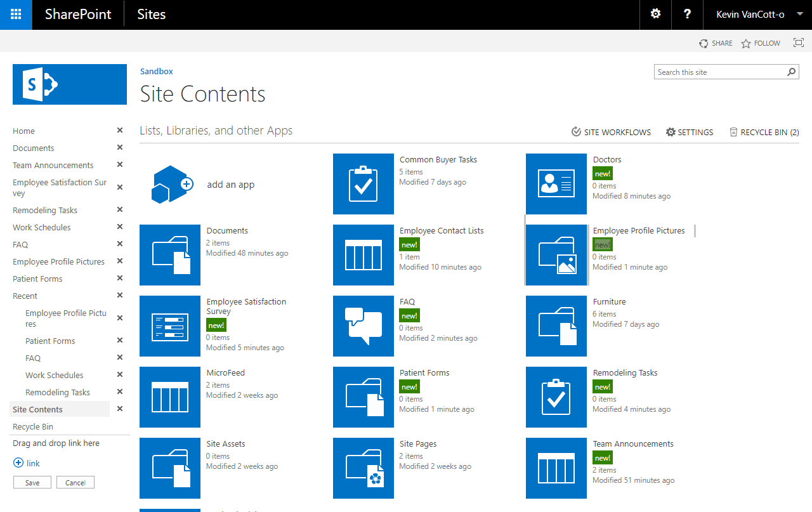The width and height of the screenshot is (812, 512).
Task: Open the Site Assets tile icon
Action: point(170,468)
